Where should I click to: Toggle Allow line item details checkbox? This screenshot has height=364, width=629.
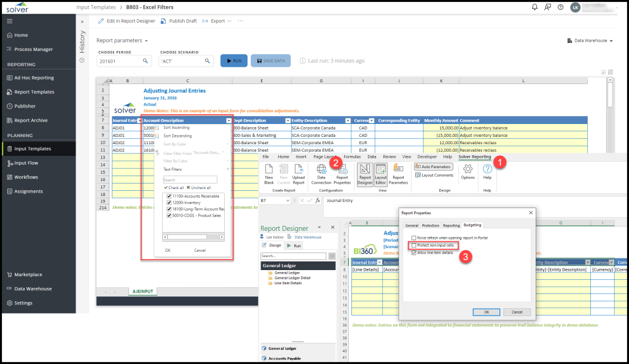(x=413, y=253)
